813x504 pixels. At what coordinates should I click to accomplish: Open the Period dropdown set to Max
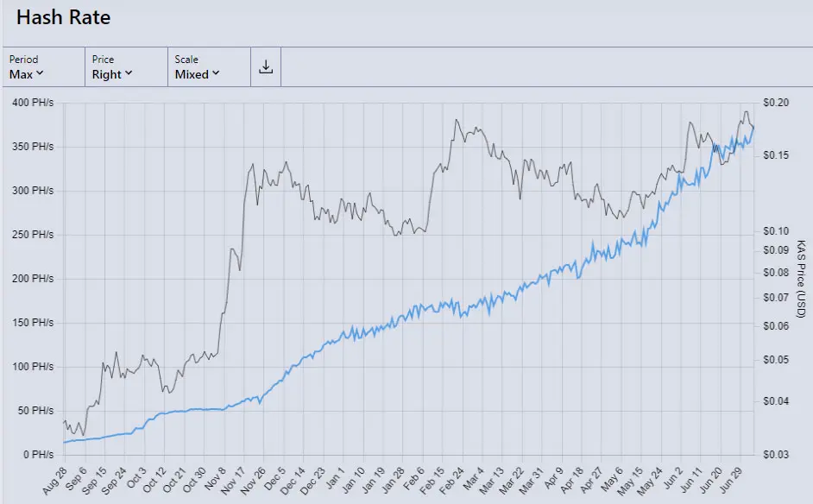[43, 67]
